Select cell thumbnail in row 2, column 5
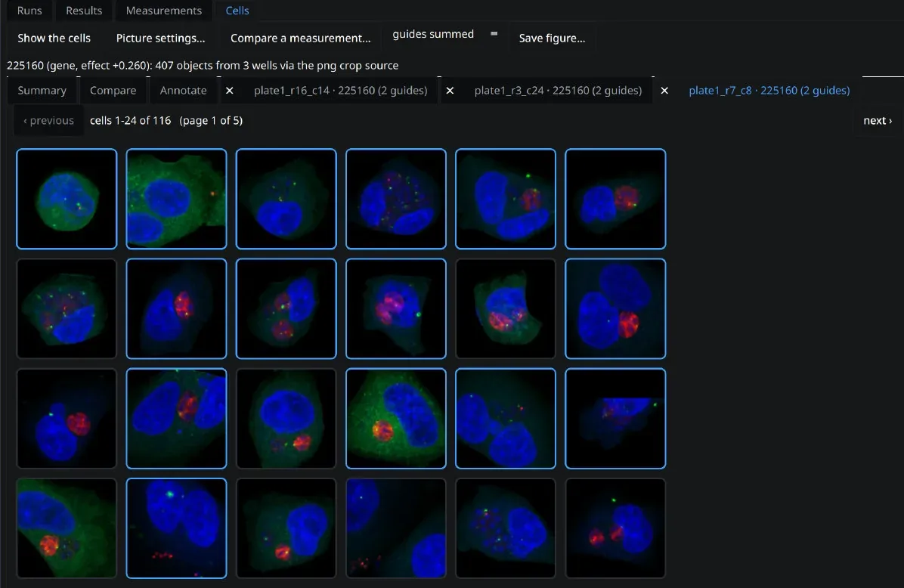The width and height of the screenshot is (904, 588). 506,308
